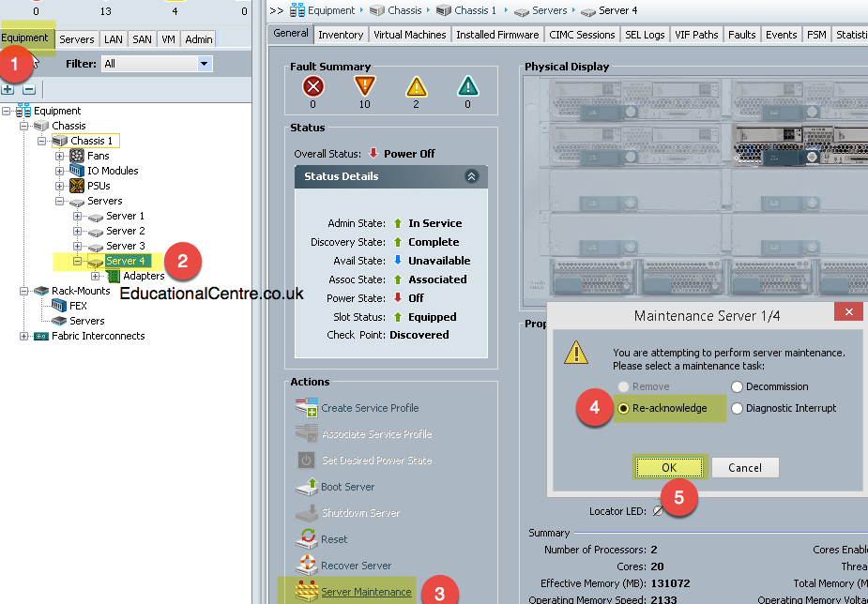Switch to the Inventory tab

[340, 34]
